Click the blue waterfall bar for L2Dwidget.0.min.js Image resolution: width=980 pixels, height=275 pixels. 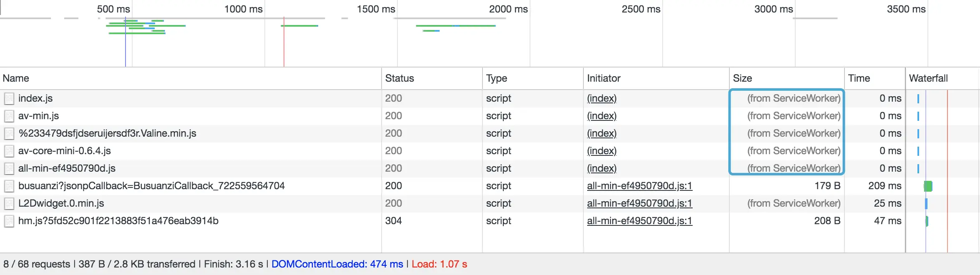click(926, 204)
